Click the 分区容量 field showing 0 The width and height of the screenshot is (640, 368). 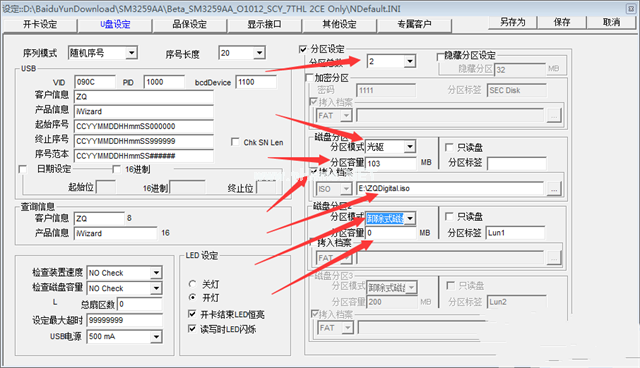tap(391, 233)
